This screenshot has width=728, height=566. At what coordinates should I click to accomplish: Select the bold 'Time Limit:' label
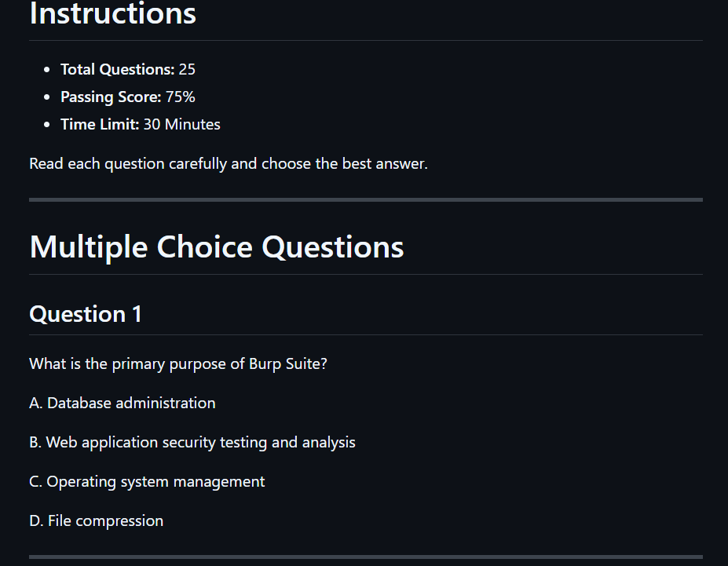100,124
